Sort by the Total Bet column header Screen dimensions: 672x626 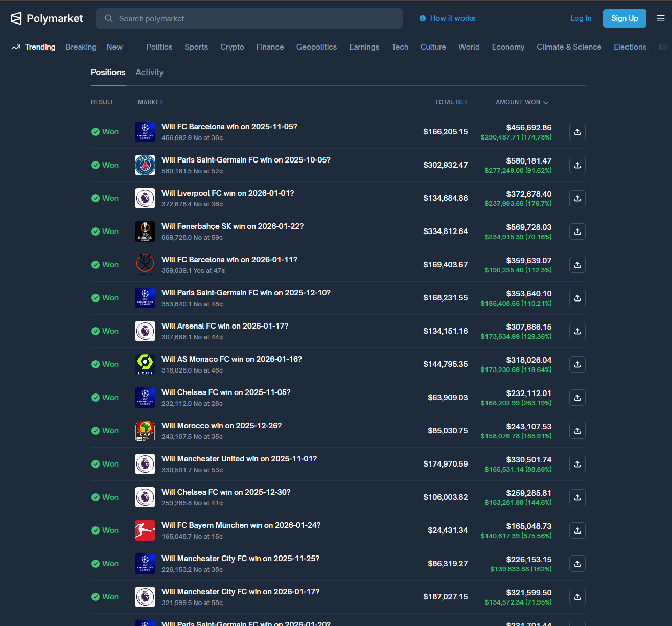[451, 102]
